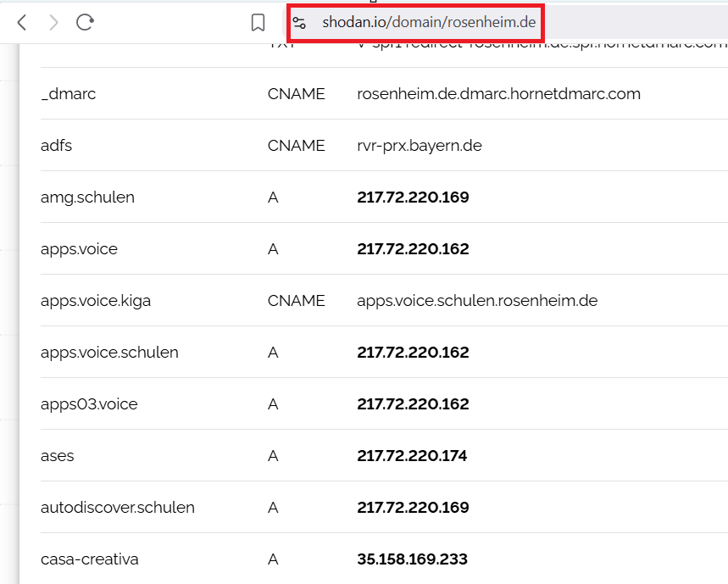Open IP 217.72.220.162 for apps03.voice
728x584 pixels.
[x=413, y=404]
